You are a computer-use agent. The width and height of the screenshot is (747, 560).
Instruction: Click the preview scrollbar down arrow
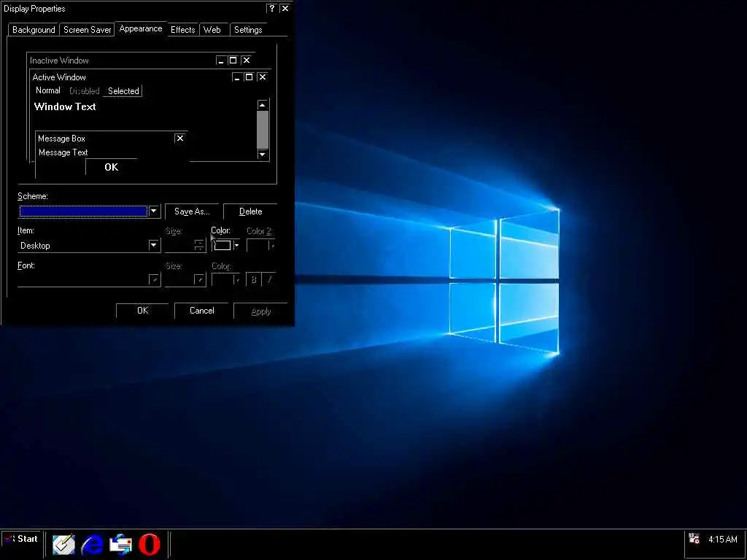[x=263, y=155]
